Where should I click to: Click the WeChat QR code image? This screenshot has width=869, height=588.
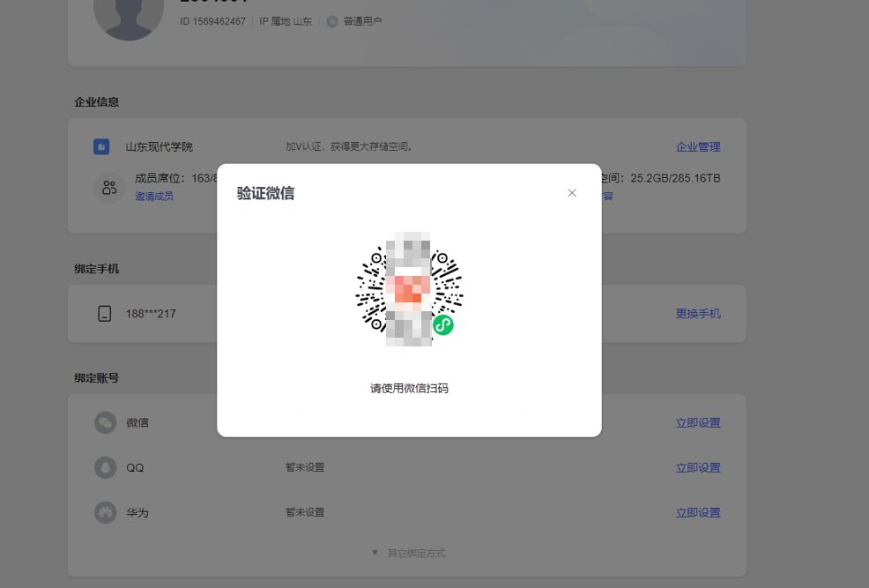pos(409,289)
